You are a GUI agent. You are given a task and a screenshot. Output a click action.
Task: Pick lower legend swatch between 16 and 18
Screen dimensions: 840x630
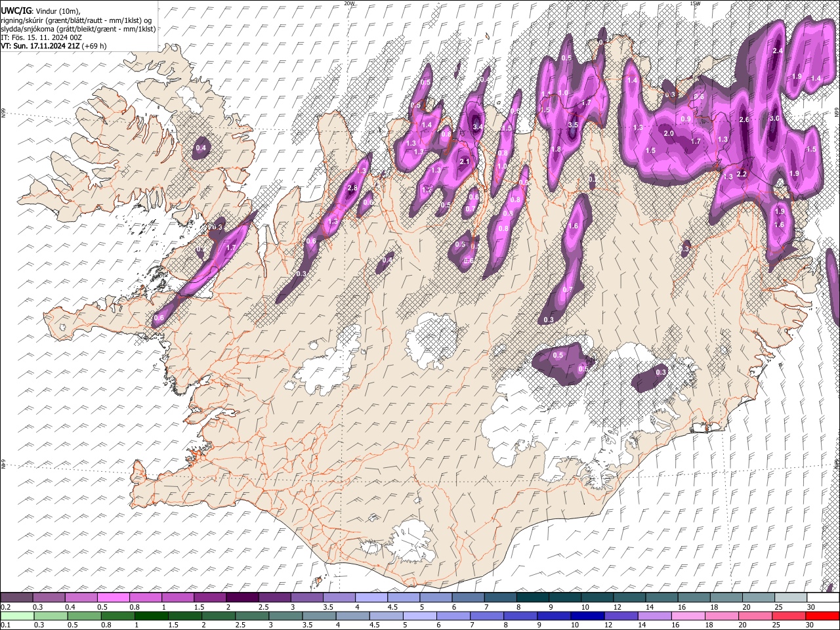pyautogui.click(x=689, y=616)
